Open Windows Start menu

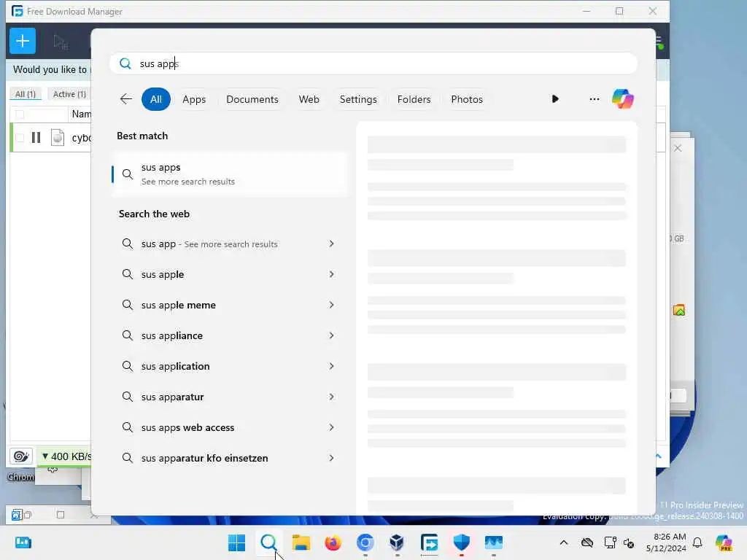236,542
